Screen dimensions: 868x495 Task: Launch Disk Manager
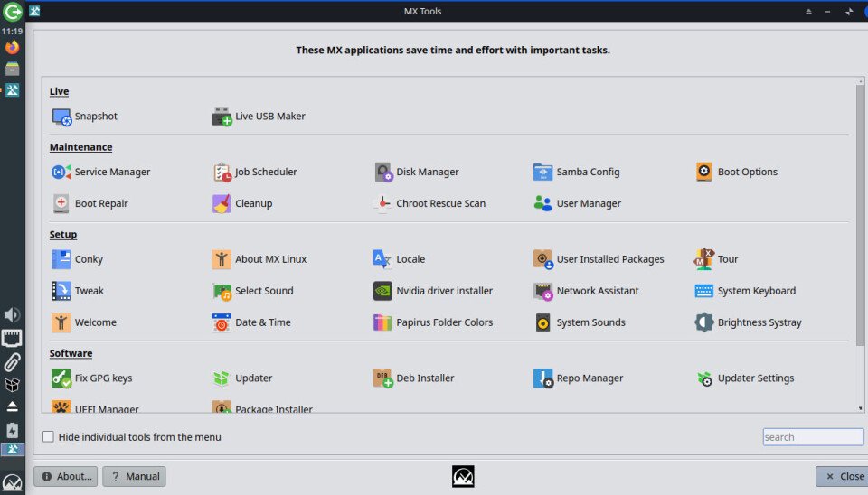coord(416,172)
